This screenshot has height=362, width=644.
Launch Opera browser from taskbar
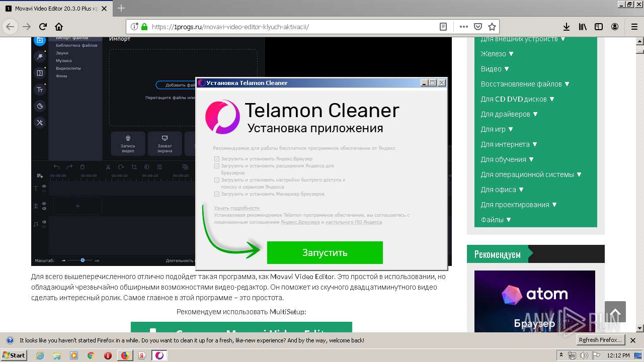[x=108, y=355]
